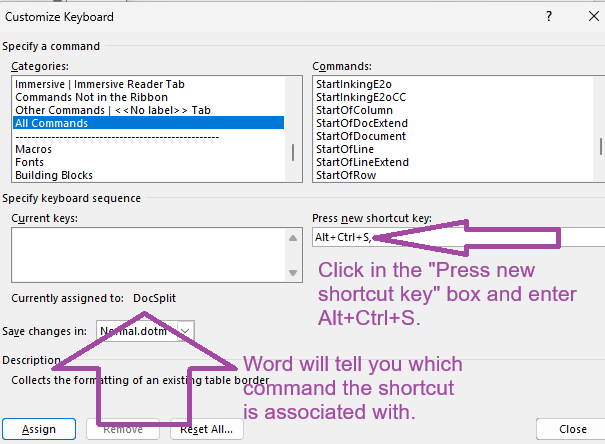Select Other Commands No label Tab category
The image size is (605, 444).
(x=149, y=110)
